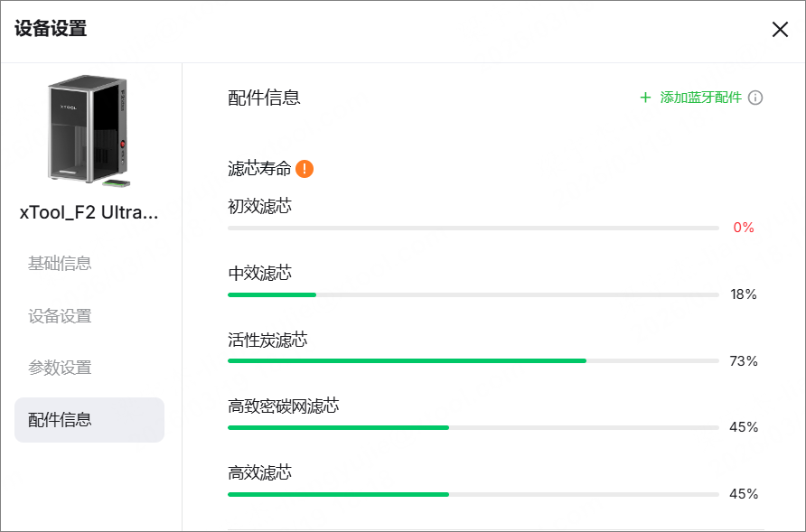
Task: Click the info icon beside 添加蓝牙配件
Action: pyautogui.click(x=755, y=98)
